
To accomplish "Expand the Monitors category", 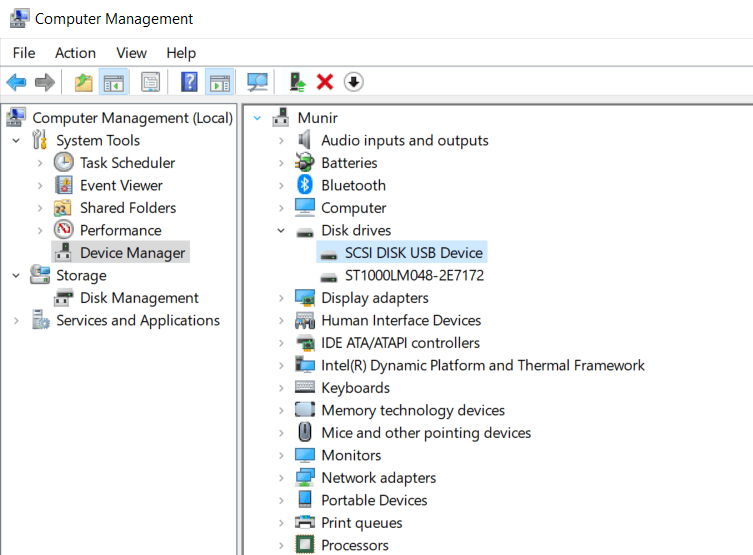I will pos(281,455).
